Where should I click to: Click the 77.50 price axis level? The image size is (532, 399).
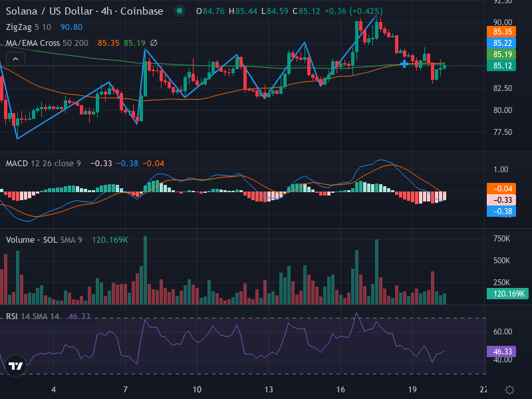click(503, 132)
